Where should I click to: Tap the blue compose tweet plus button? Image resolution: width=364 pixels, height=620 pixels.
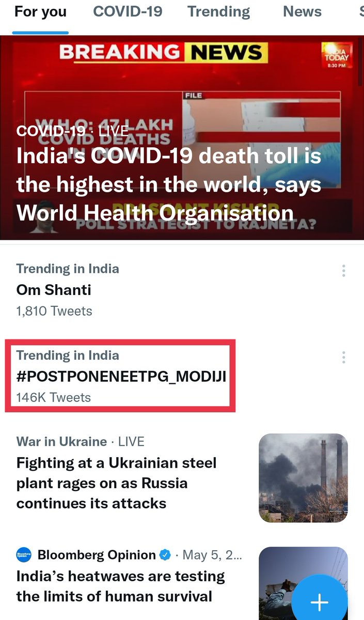pyautogui.click(x=319, y=601)
